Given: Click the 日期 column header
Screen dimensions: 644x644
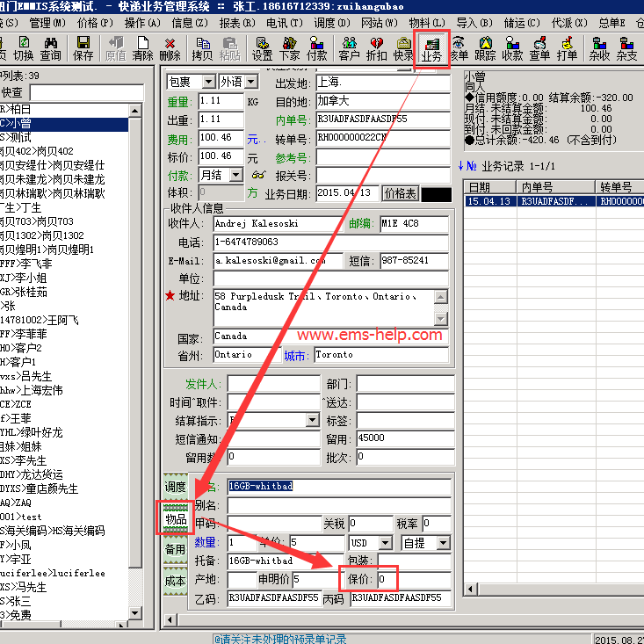Looking at the screenshot, I should click(489, 187).
